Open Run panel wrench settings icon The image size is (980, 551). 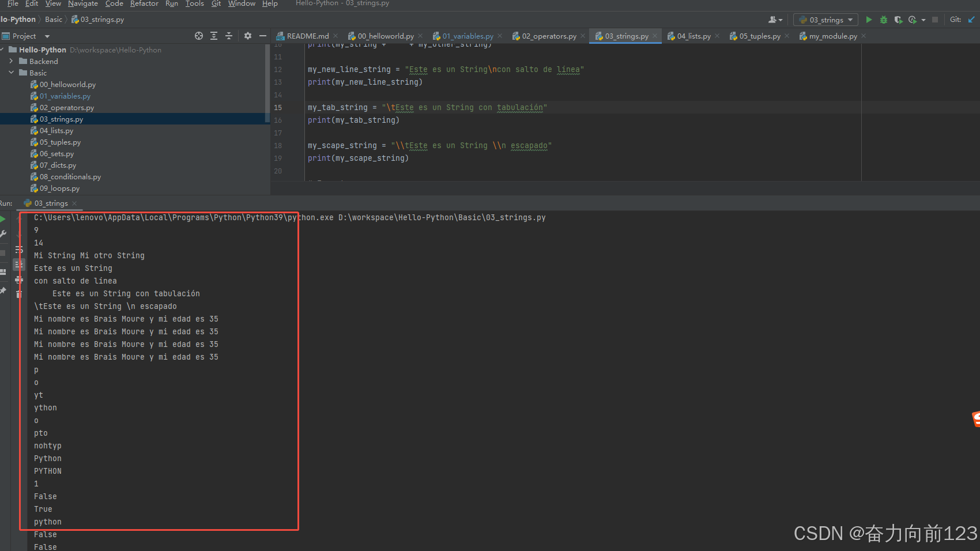point(3,234)
